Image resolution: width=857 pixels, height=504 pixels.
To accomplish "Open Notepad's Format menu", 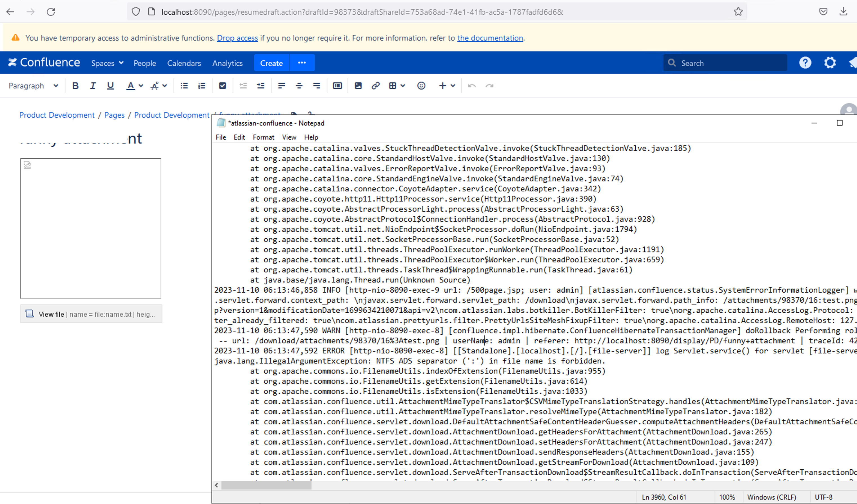I will 263,137.
